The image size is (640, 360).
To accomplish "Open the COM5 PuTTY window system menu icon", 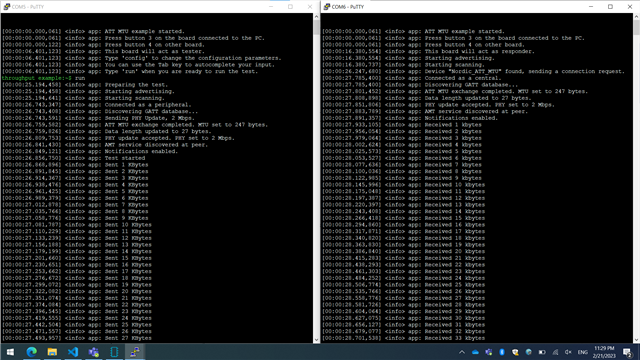I will (7, 7).
